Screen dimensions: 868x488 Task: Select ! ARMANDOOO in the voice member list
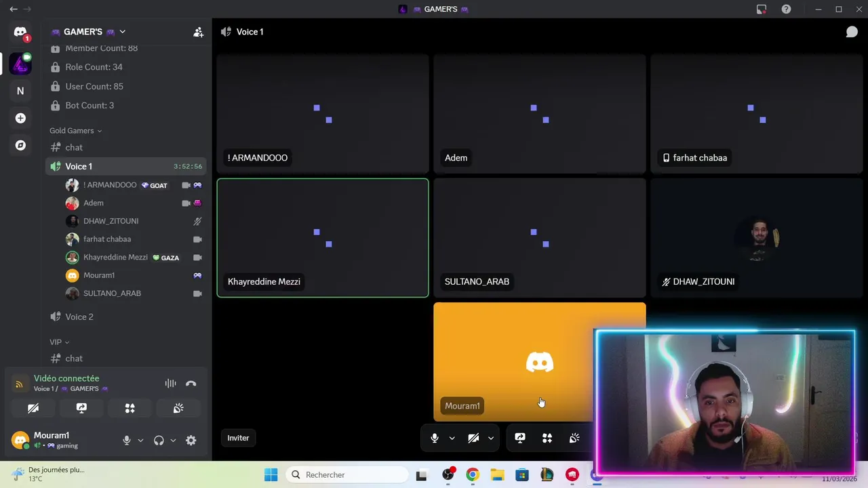(134, 185)
